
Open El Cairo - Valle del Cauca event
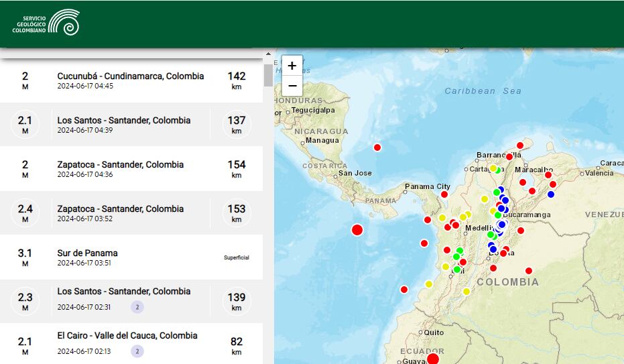click(x=131, y=344)
